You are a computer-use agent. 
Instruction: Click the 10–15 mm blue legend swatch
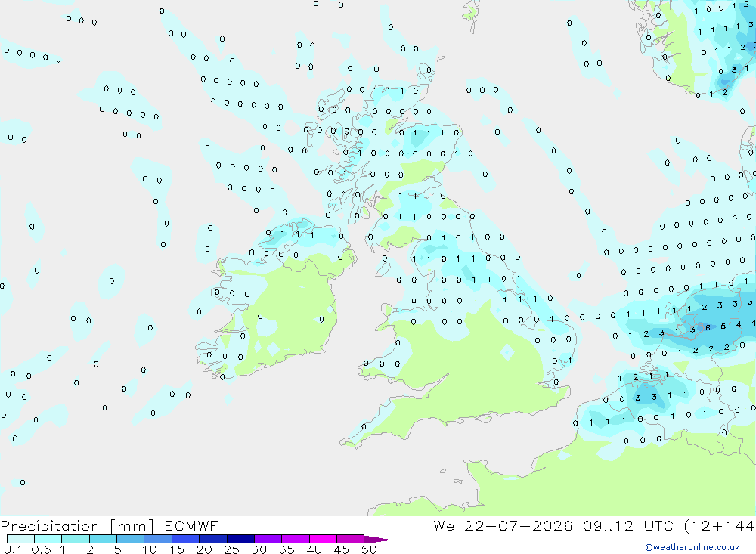point(158,539)
